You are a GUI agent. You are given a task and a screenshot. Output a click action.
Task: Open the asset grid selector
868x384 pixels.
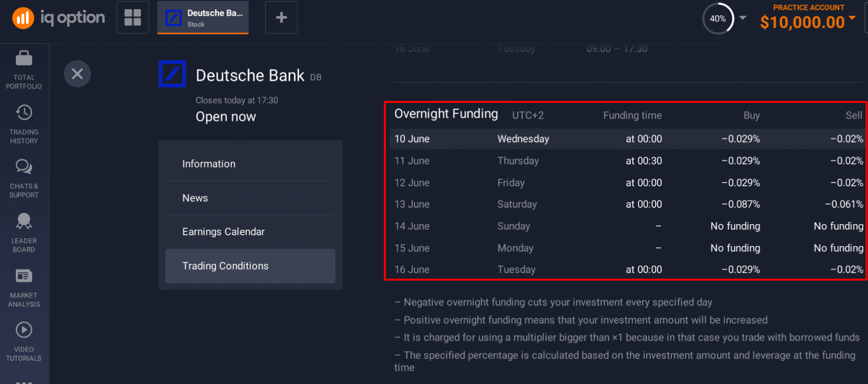[x=133, y=17]
